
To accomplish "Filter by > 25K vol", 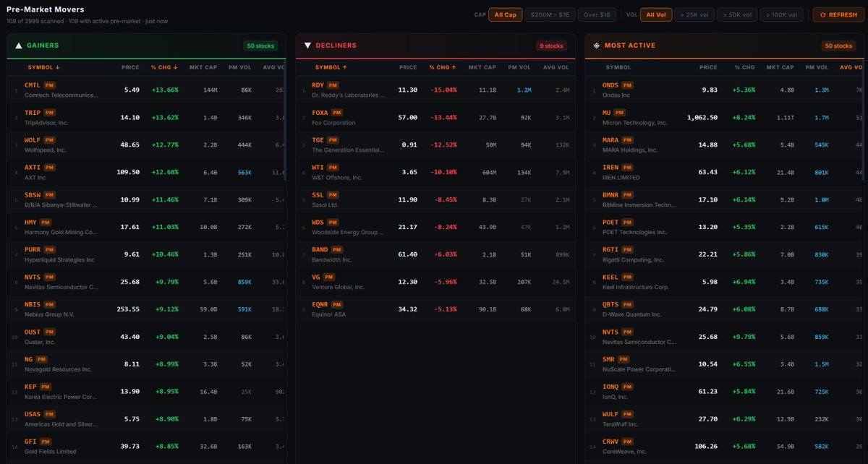I will click(x=695, y=14).
